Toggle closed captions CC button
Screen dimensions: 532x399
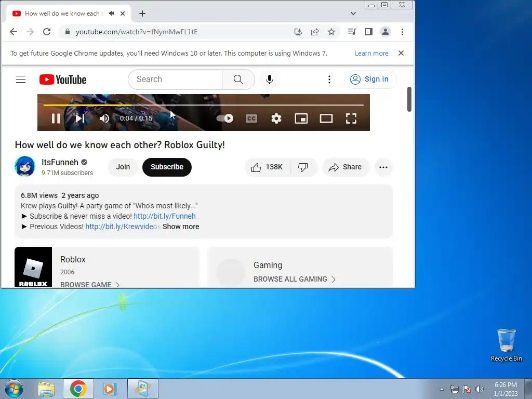tap(251, 118)
